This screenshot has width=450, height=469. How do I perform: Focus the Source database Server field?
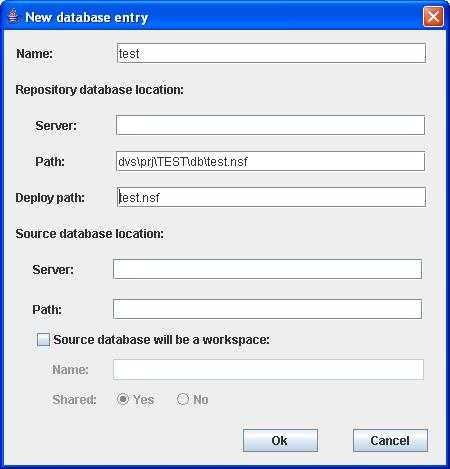coord(267,269)
